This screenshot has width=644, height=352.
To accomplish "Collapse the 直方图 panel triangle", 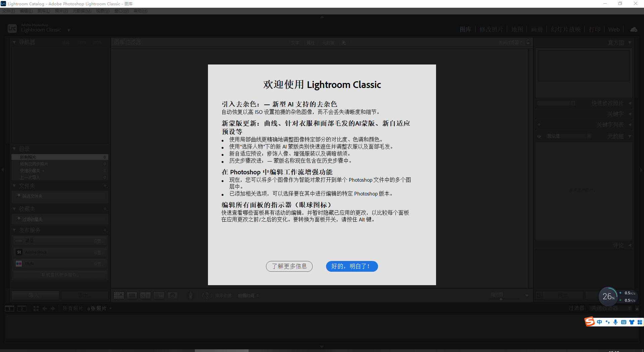I will [x=630, y=43].
